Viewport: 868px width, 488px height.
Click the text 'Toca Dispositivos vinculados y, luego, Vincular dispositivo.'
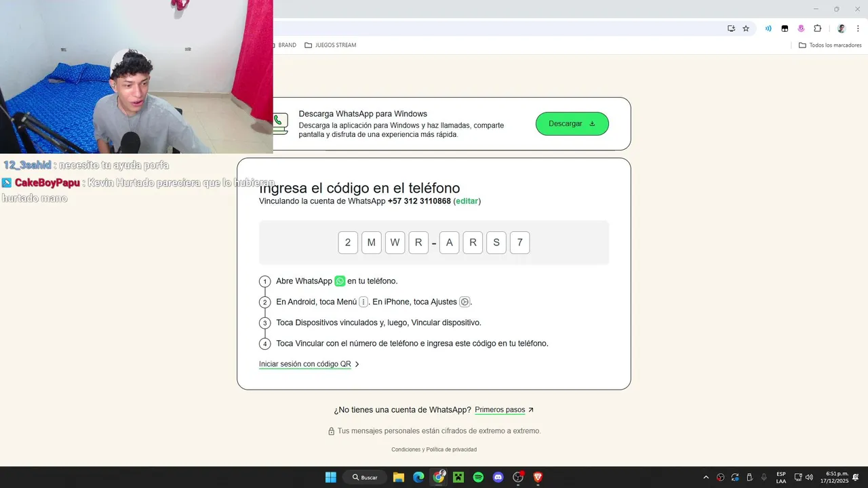378,323
